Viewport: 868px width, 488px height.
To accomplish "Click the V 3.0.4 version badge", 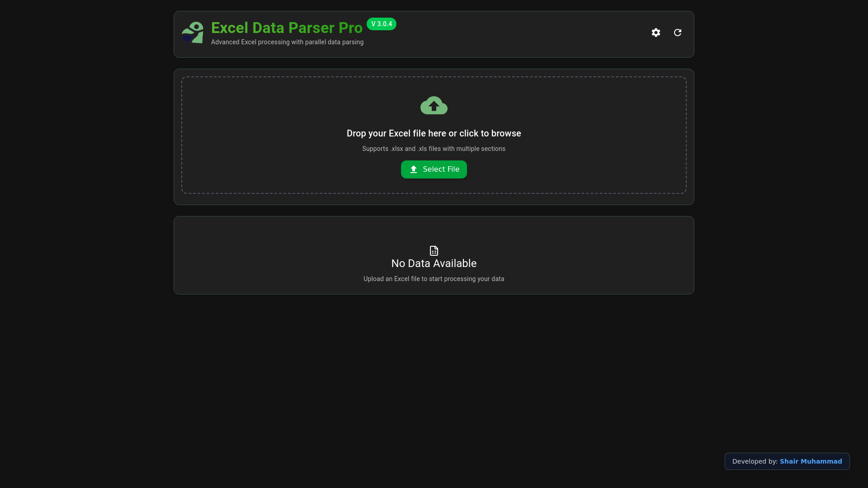I will point(382,24).
